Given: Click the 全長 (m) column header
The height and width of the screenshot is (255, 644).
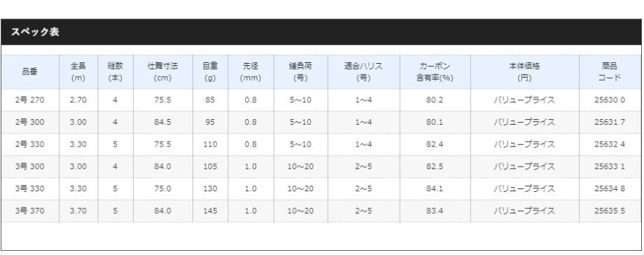Looking at the screenshot, I should (78, 72).
